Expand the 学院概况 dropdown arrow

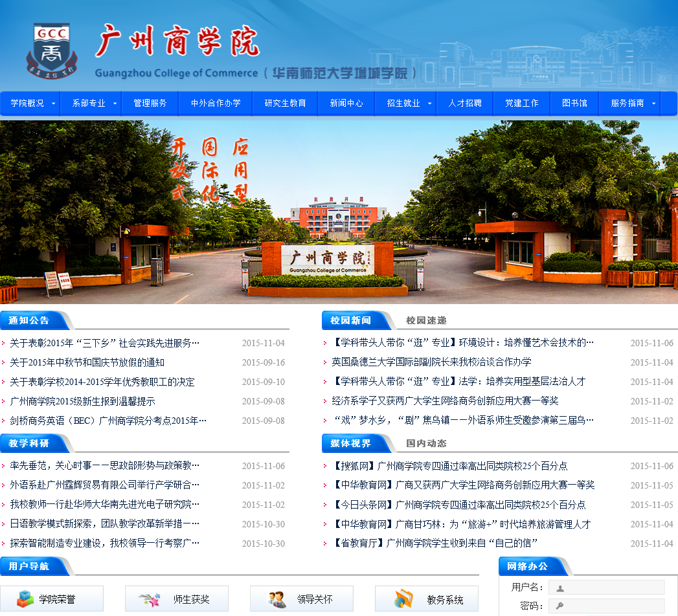tap(53, 104)
